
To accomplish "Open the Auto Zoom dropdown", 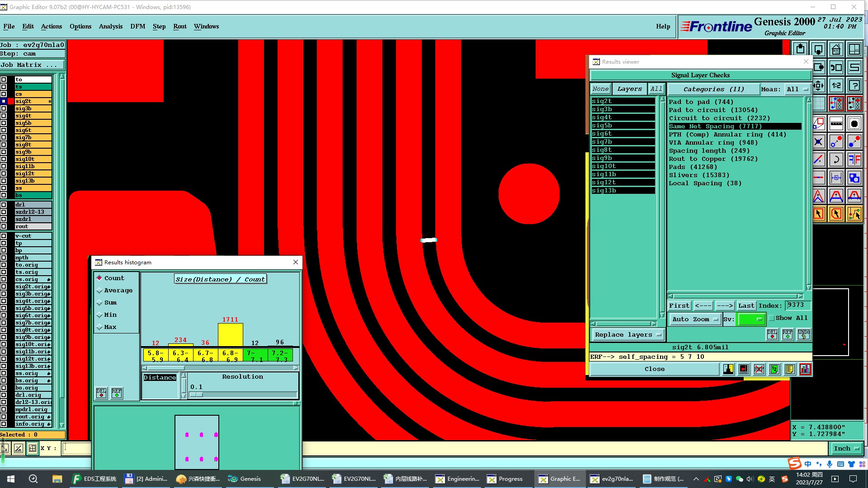I will click(695, 319).
